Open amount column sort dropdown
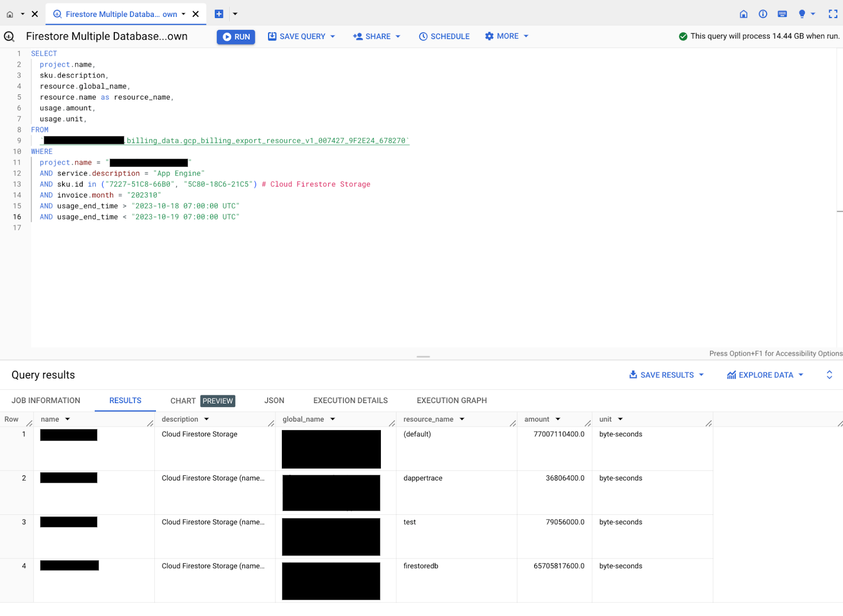 coord(558,419)
